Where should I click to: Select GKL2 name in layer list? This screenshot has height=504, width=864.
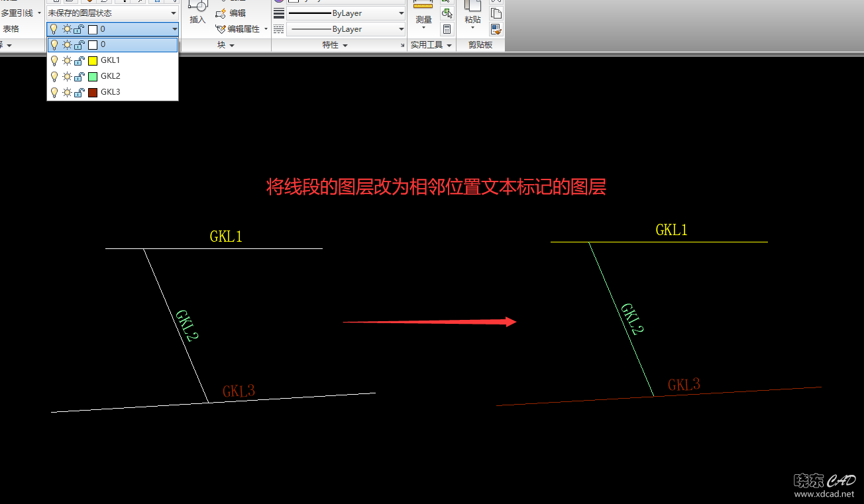coord(111,76)
